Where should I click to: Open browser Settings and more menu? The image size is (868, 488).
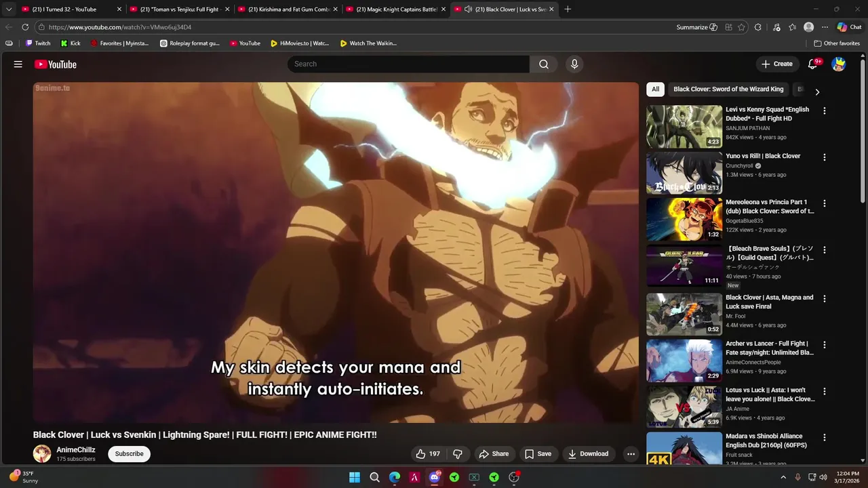(825, 27)
